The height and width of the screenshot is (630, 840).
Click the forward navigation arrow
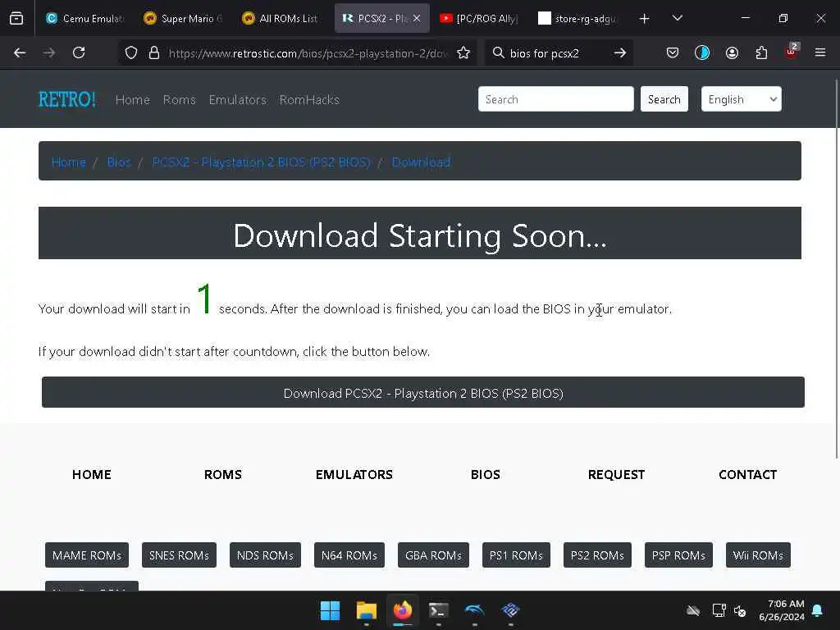coord(48,52)
